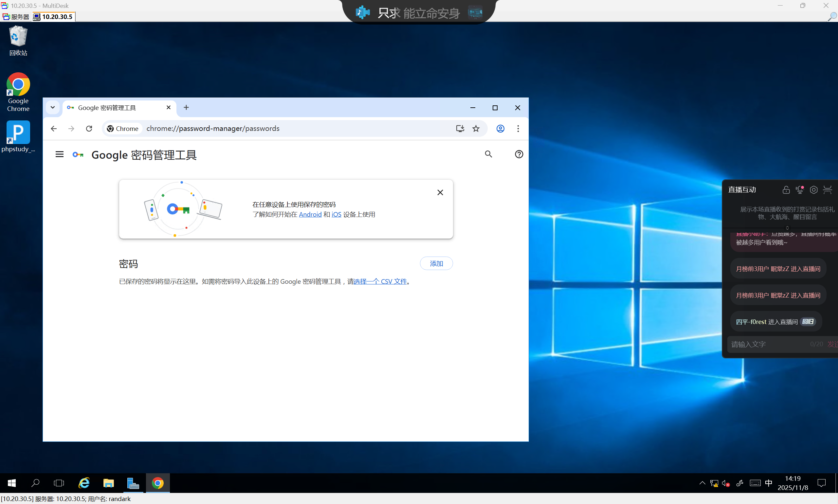This screenshot has height=504, width=838.
Task: Click the search passwords magnifier icon
Action: point(488,154)
